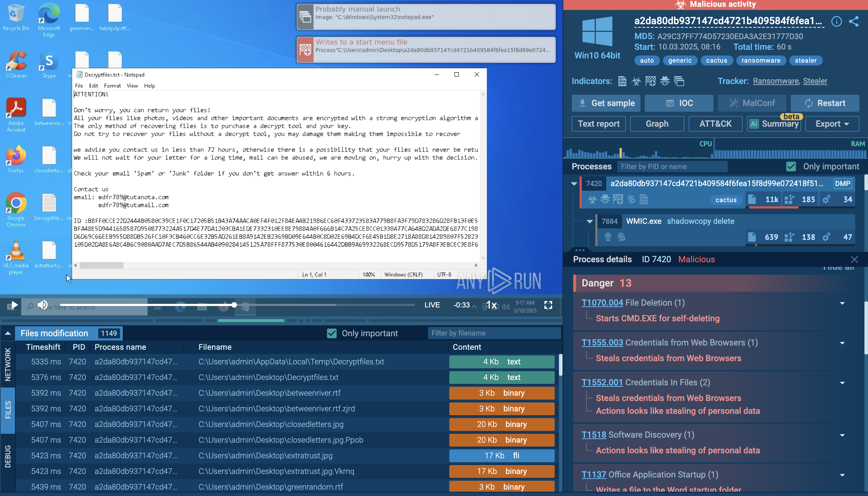Open CCleaner desktop shortcut
The image size is (868, 496).
pos(16,64)
